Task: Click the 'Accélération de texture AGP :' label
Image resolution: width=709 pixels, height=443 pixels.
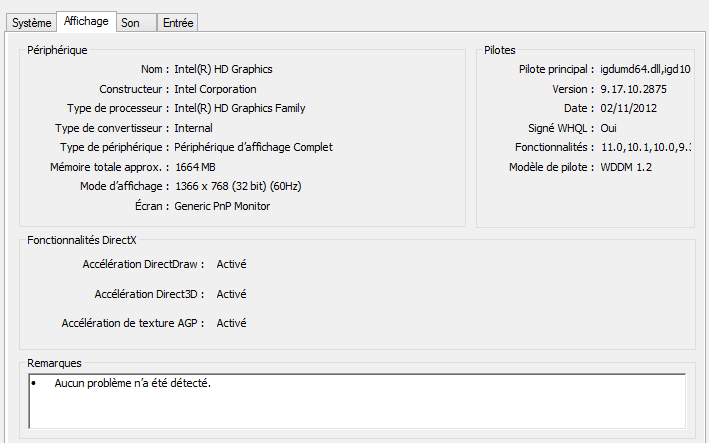Action: tap(133, 323)
